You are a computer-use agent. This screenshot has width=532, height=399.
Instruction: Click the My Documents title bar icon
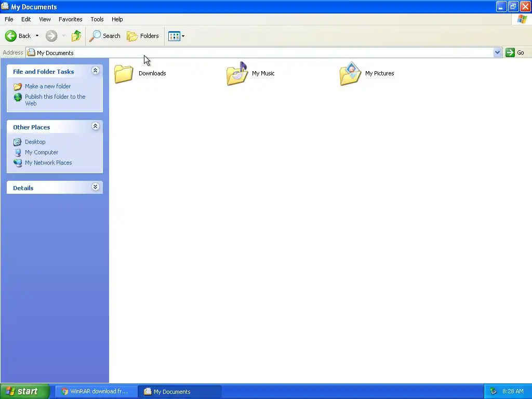click(x=5, y=6)
